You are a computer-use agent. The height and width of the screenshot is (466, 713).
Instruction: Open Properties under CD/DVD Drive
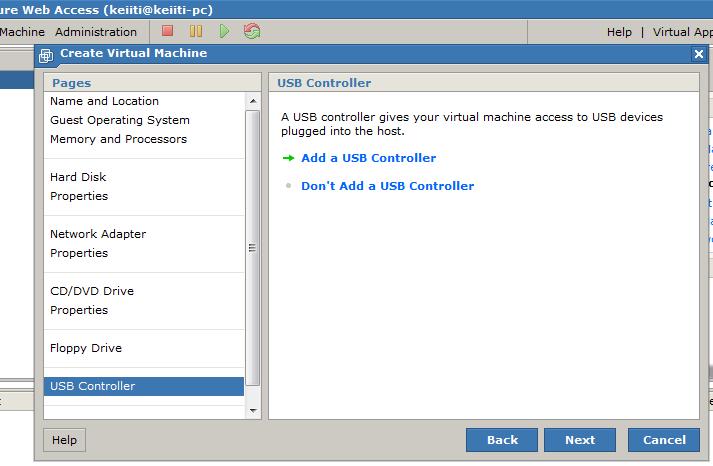click(79, 310)
